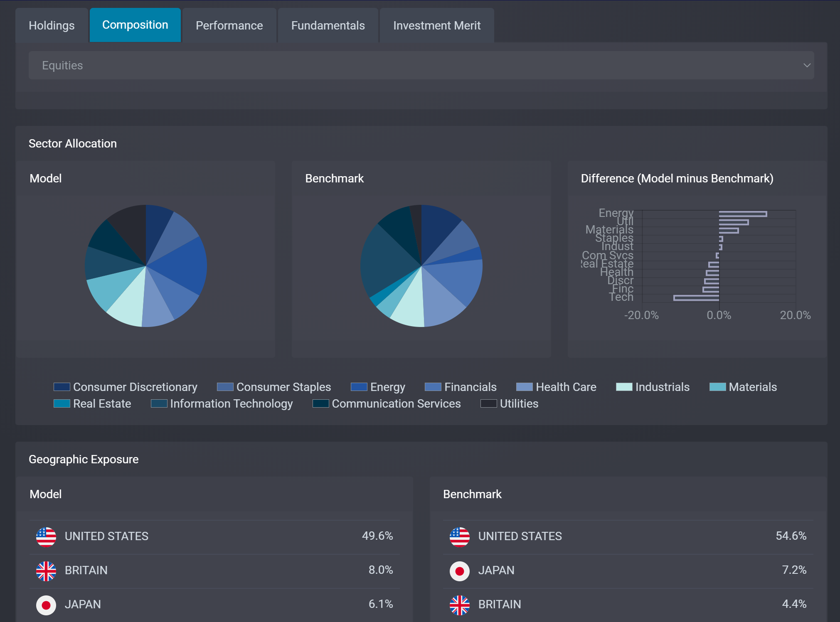Click the Britain flag icon in Model list
The image size is (840, 622).
[46, 570]
